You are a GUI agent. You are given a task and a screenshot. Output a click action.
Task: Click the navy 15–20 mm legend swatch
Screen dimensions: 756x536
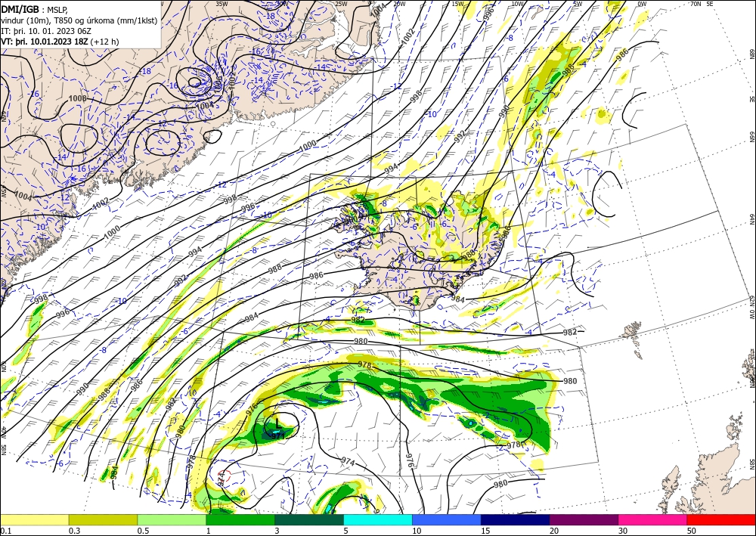pos(515,519)
